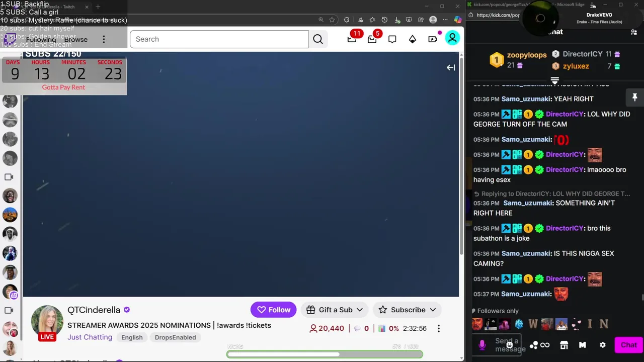Open Kick chat settings gear
Viewport: 644px width, 362px height.
603,345
